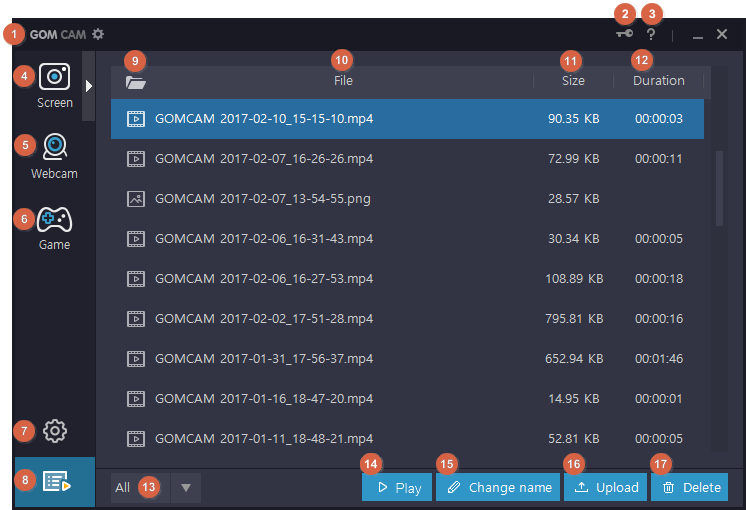Open help with the question mark icon
746x510 pixels.
coord(651,34)
